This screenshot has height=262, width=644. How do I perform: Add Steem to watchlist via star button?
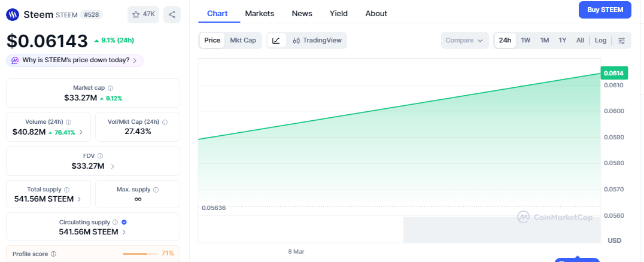point(143,15)
